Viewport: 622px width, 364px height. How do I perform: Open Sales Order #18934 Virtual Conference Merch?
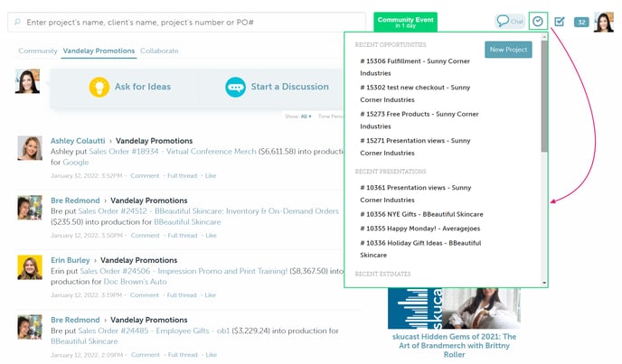[x=173, y=152]
